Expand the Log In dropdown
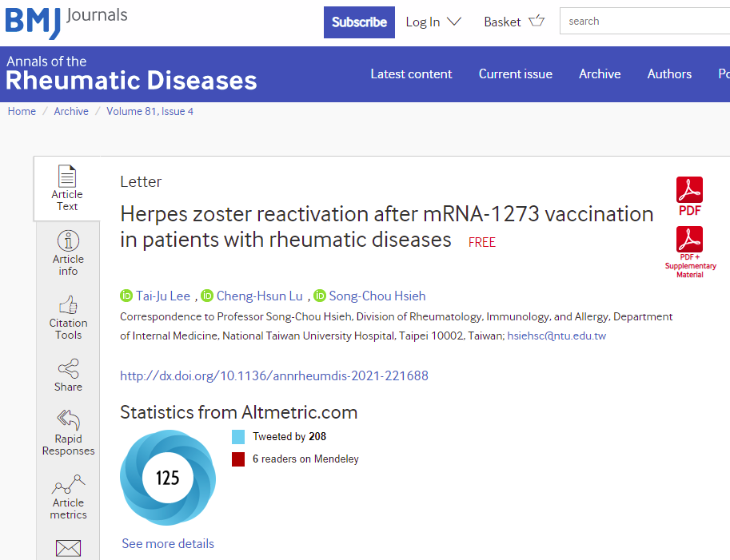730x560 pixels. (x=433, y=22)
